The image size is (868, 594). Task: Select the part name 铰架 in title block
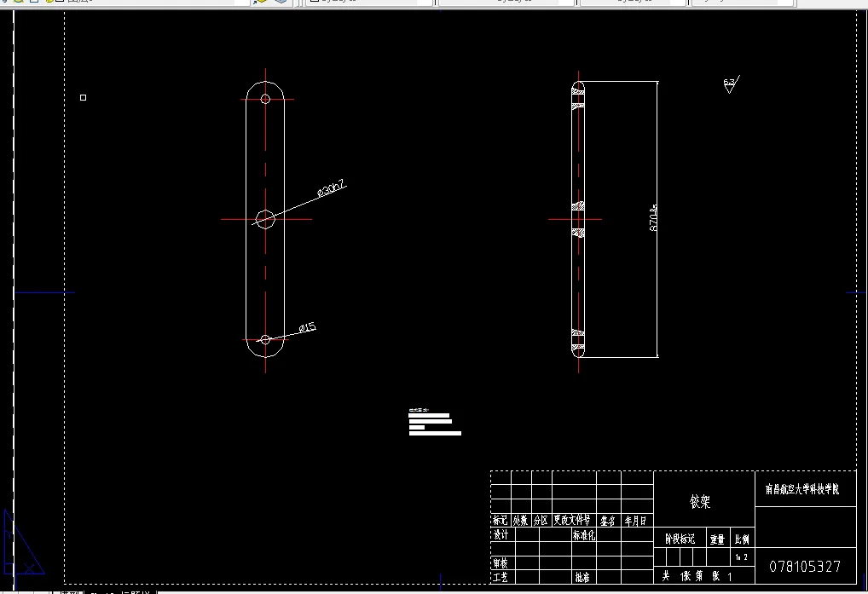point(700,502)
